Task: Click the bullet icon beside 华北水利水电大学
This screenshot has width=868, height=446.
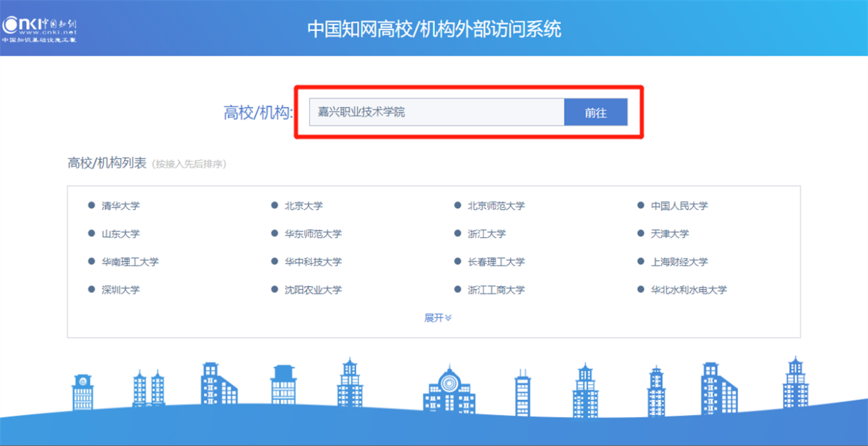Action: pos(640,290)
